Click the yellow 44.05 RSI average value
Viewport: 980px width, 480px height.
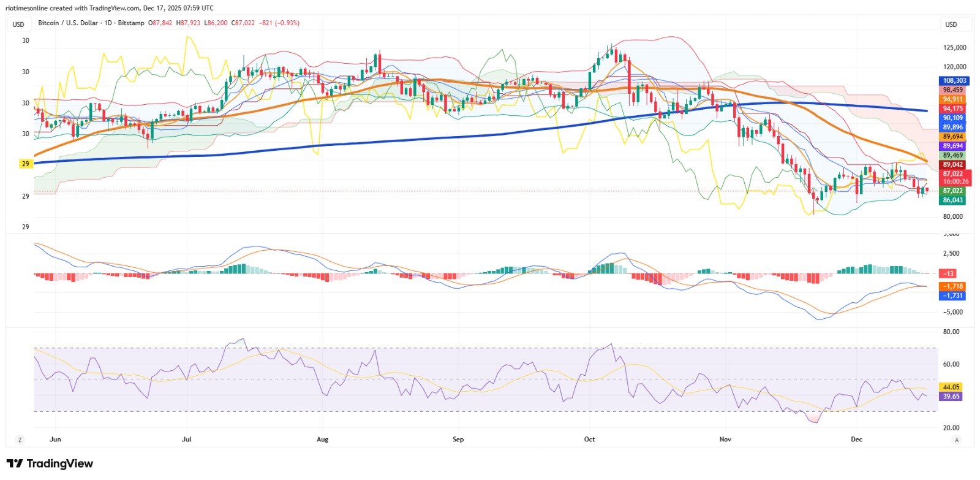click(951, 387)
